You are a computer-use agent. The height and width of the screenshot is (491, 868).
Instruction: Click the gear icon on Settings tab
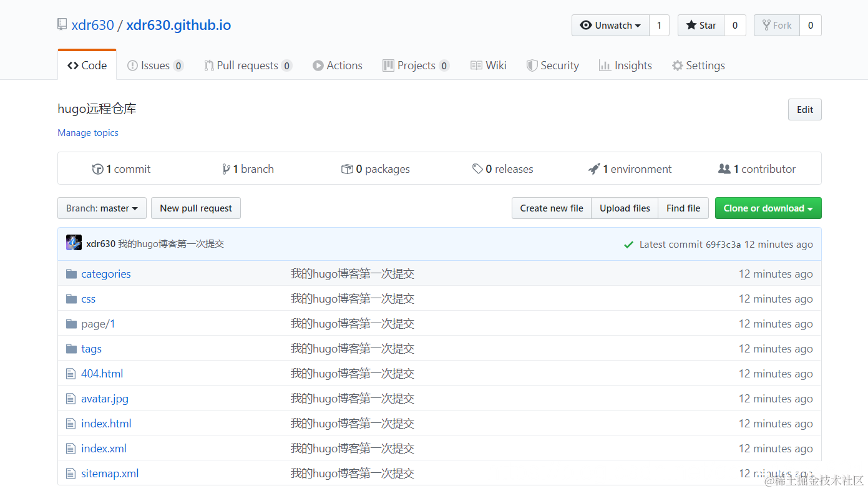pos(677,66)
